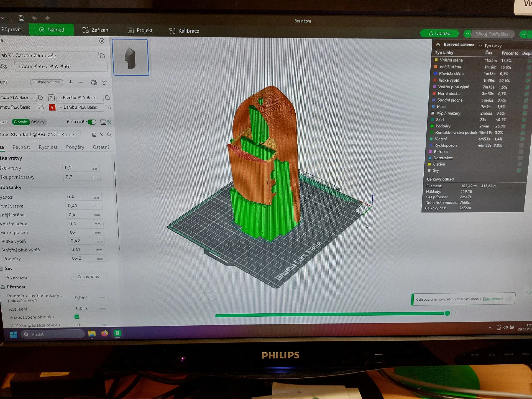Show hidden system tray icons
This screenshot has width=532, height=399.
click(x=490, y=328)
